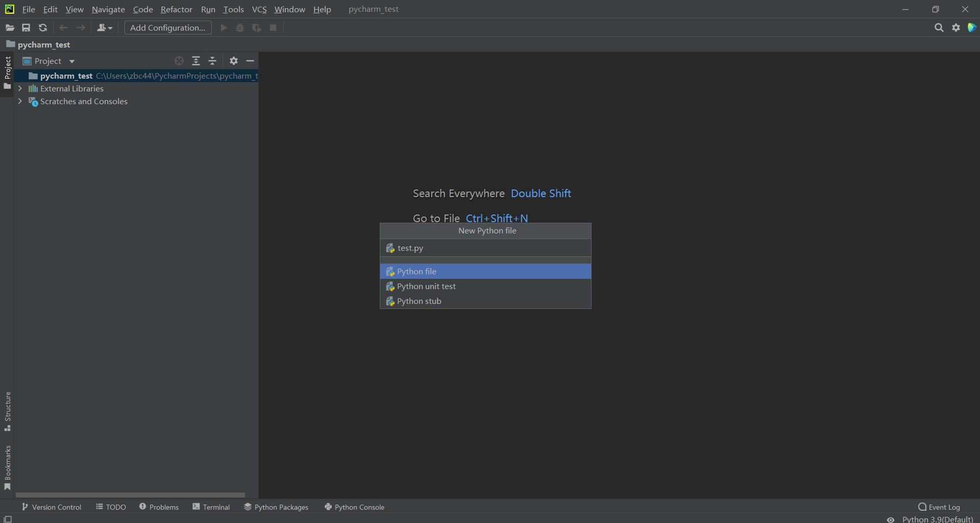Open the Edit menu
980x523 pixels.
point(50,9)
